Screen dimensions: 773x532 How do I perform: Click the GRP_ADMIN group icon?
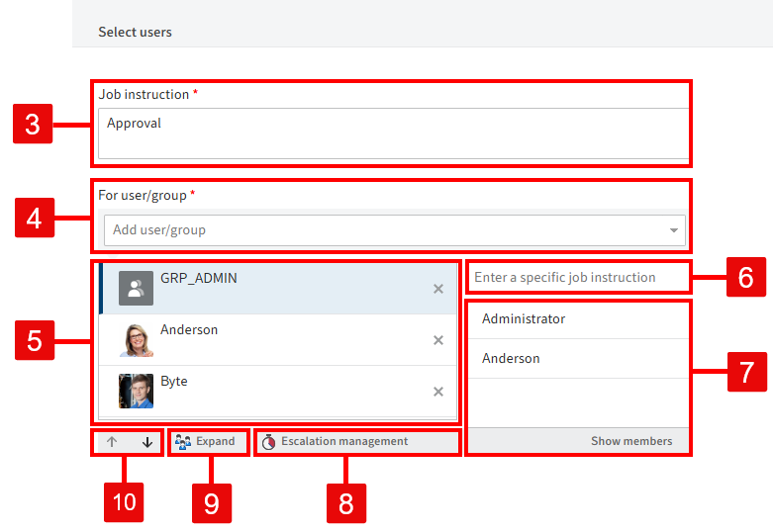tap(137, 289)
